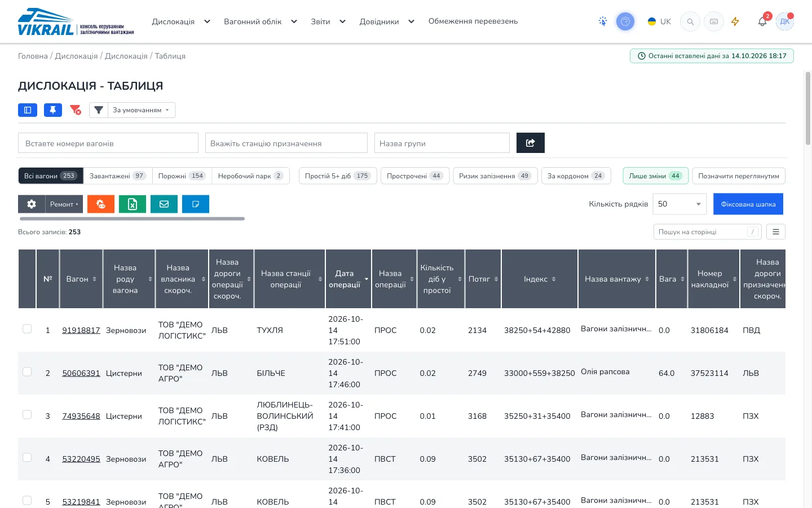Viewport: 812px width, 508px height.
Task: Select the 'Порожні' tab
Action: point(182,176)
